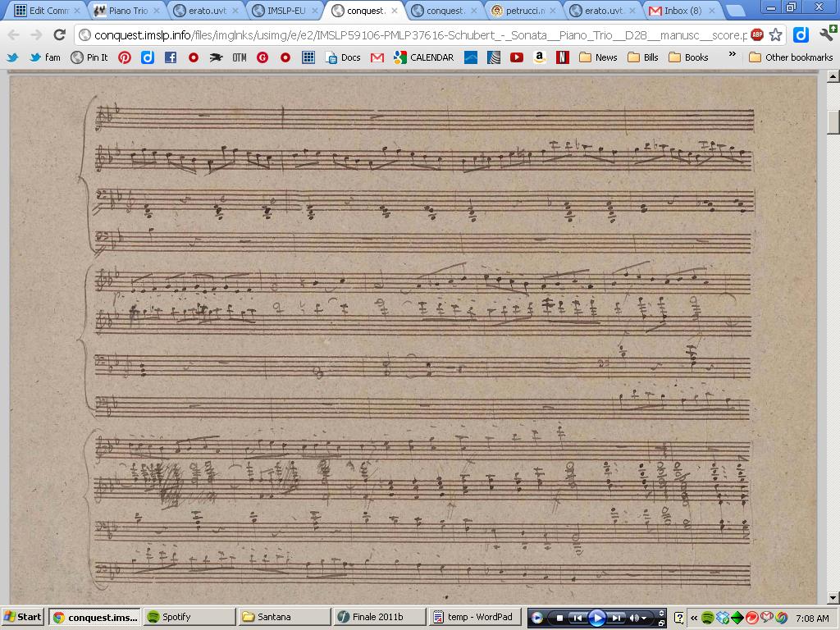Open the Google CALENDAR bookmark

424,57
